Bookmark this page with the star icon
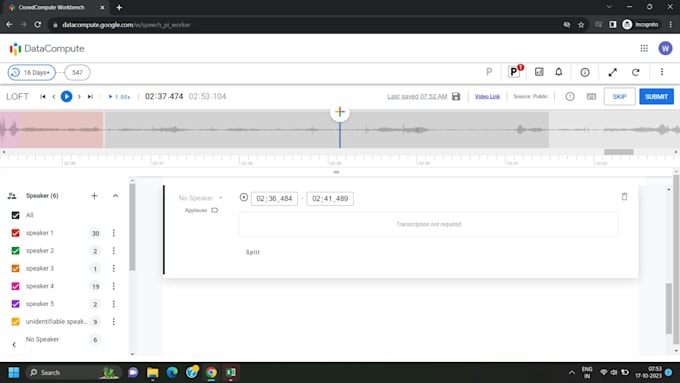This screenshot has height=383, width=680. (x=581, y=25)
